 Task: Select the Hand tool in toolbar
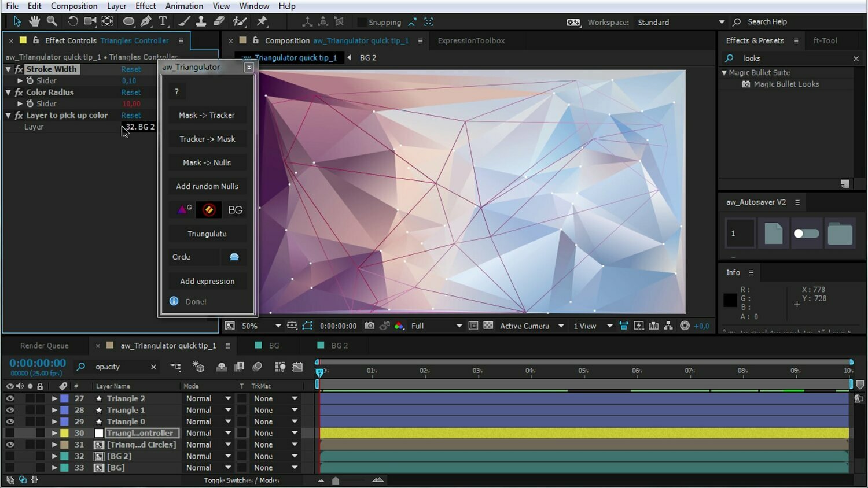(35, 21)
